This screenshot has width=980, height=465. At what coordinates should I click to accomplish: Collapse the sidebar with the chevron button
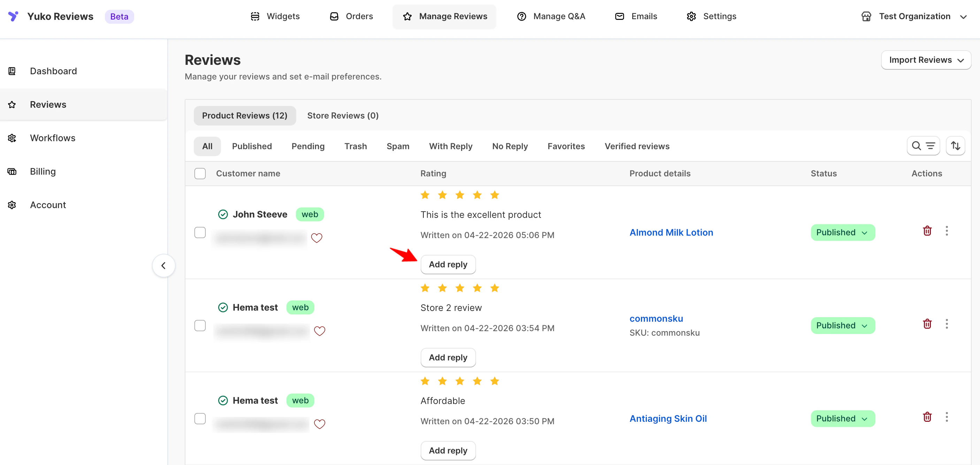pyautogui.click(x=163, y=266)
